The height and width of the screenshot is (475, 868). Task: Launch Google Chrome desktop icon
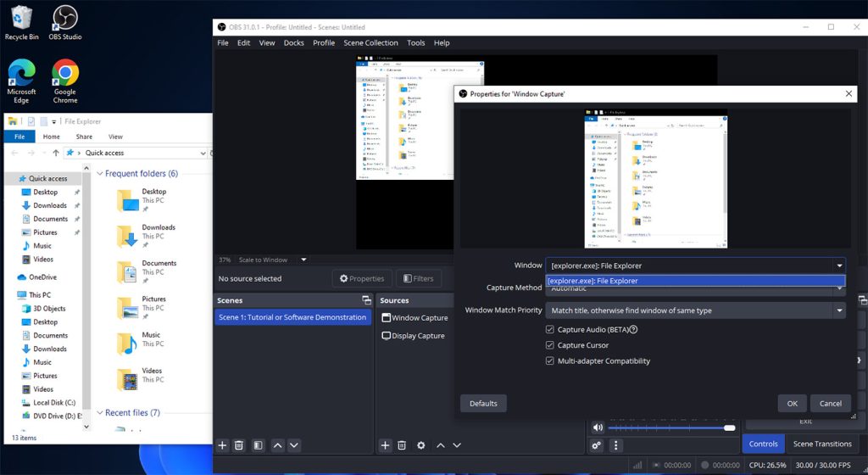click(x=64, y=81)
